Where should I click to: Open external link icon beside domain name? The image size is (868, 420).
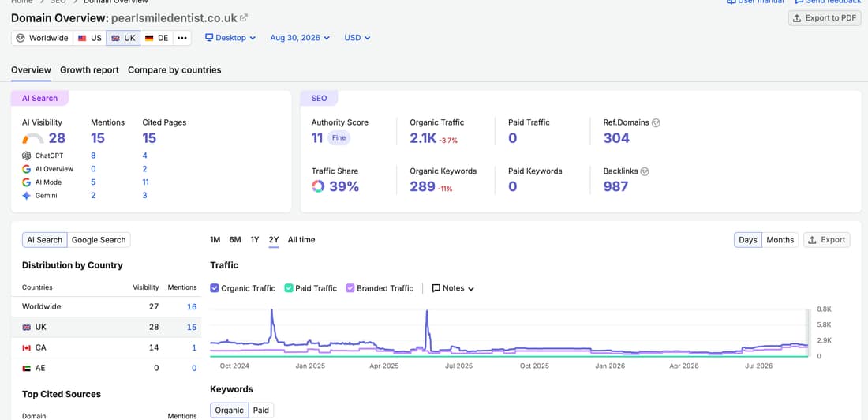[x=244, y=17]
